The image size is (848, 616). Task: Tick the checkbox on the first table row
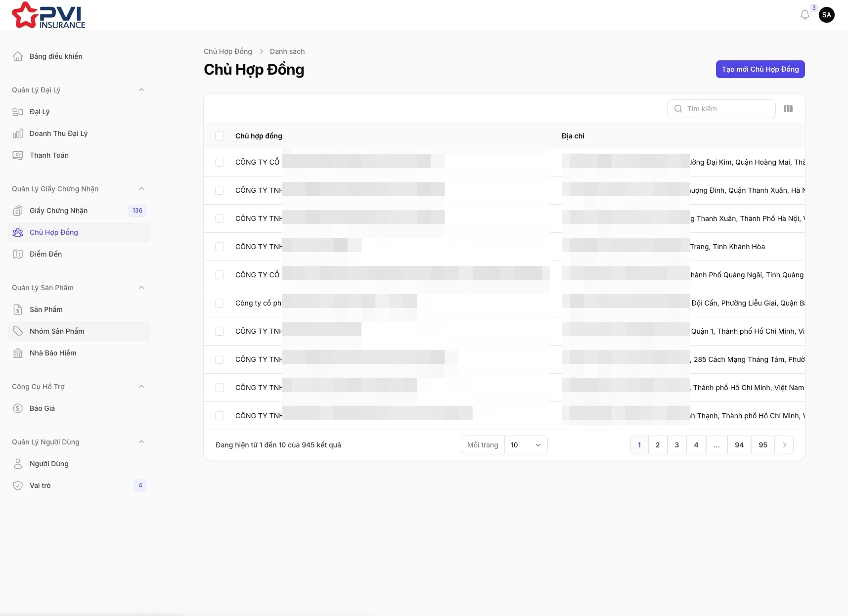point(220,162)
